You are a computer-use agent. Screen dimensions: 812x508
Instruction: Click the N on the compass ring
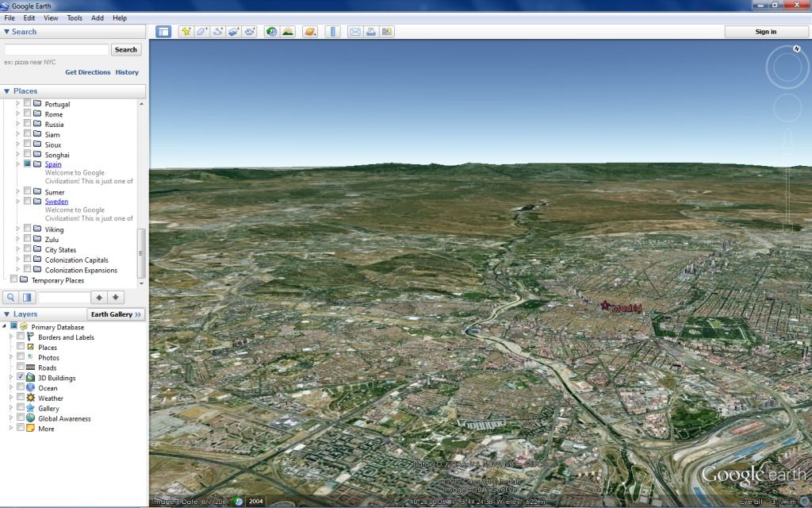coord(796,48)
